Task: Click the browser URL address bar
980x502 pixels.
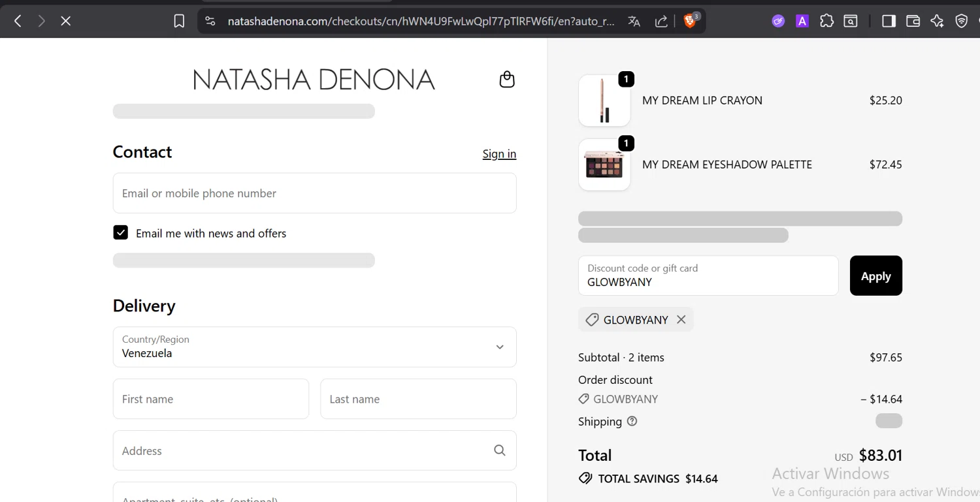Action: click(421, 21)
